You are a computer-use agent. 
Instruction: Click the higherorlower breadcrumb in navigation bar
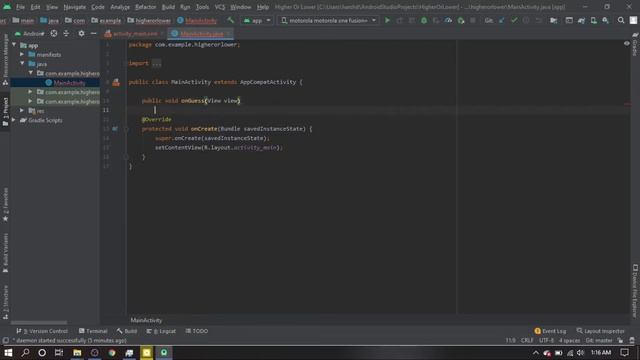[149, 20]
